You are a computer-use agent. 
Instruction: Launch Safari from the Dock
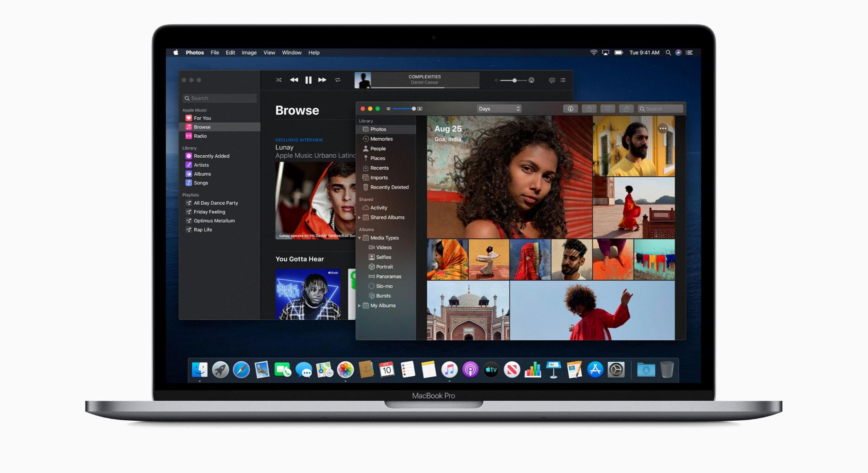coord(241,370)
